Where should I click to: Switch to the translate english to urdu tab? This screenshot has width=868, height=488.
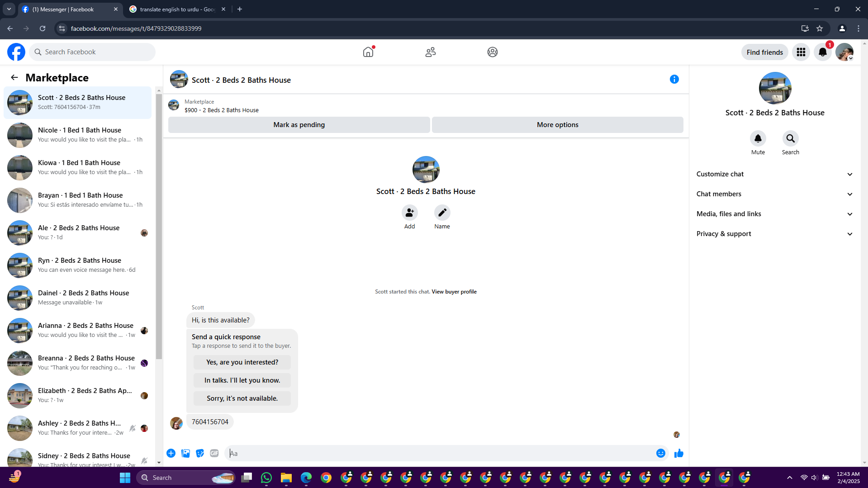tap(177, 9)
